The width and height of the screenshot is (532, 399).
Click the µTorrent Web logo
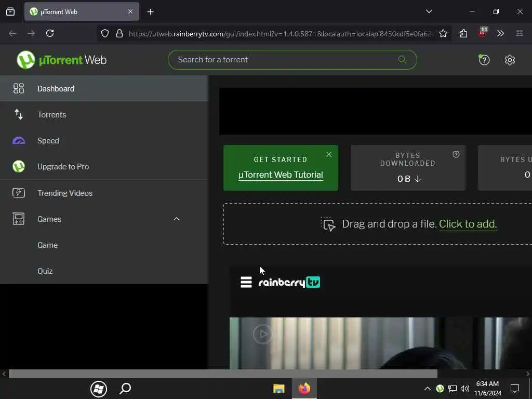[x=62, y=60]
